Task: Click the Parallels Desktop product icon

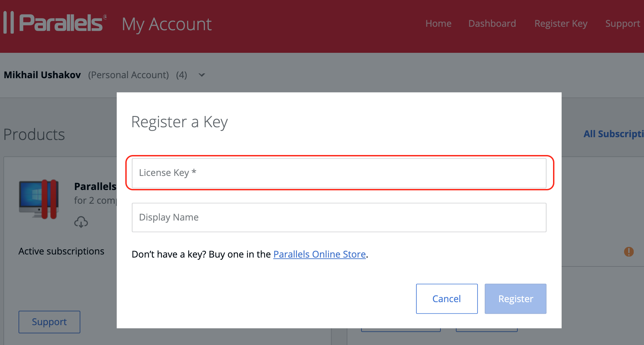Action: (39, 199)
